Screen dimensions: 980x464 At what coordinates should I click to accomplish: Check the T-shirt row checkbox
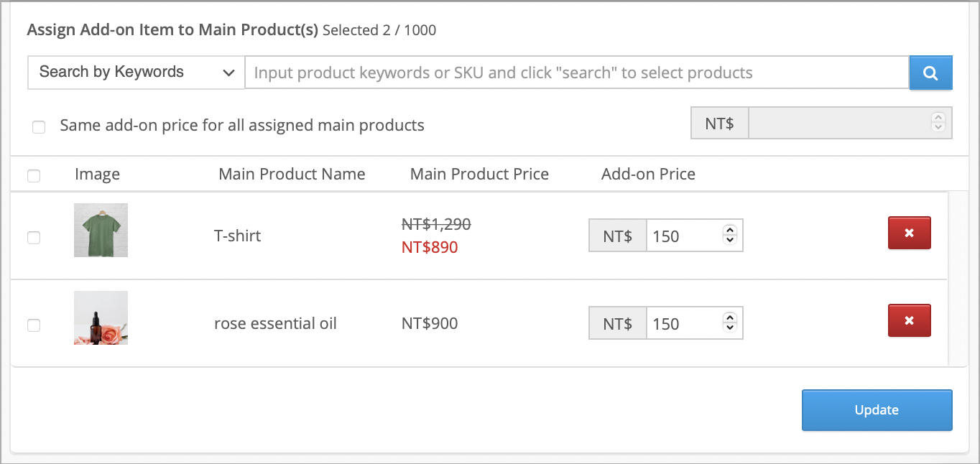(34, 237)
